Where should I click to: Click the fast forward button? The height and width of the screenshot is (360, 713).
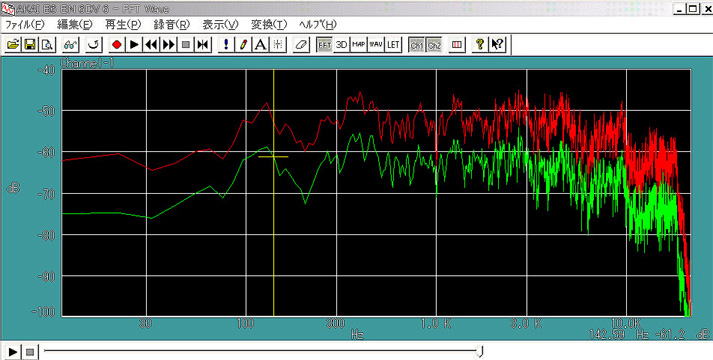coord(169,45)
